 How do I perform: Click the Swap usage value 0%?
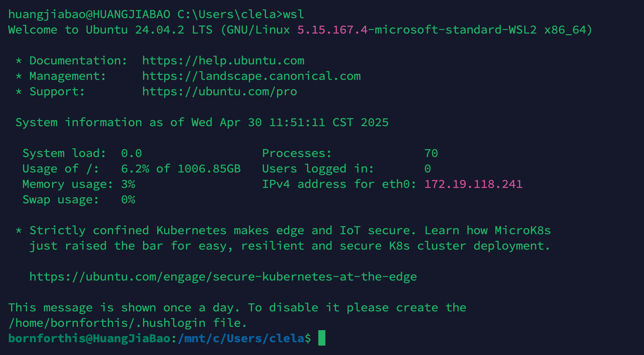(x=128, y=200)
